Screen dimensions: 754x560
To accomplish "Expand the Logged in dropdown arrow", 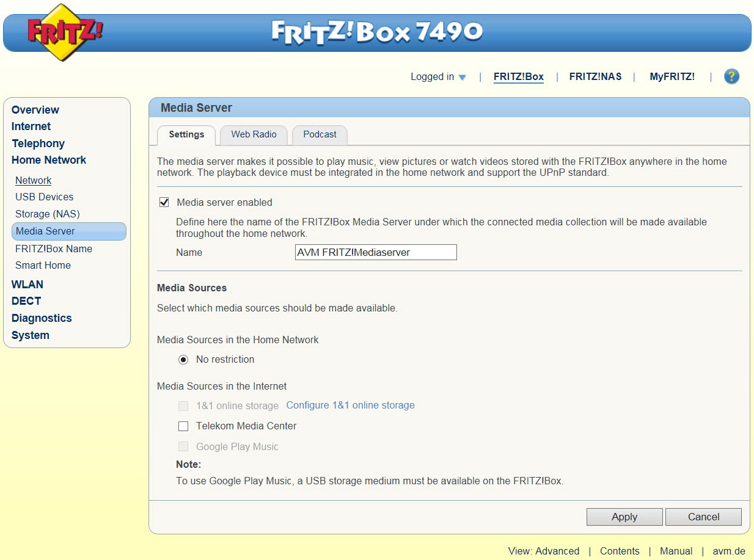I will [463, 78].
